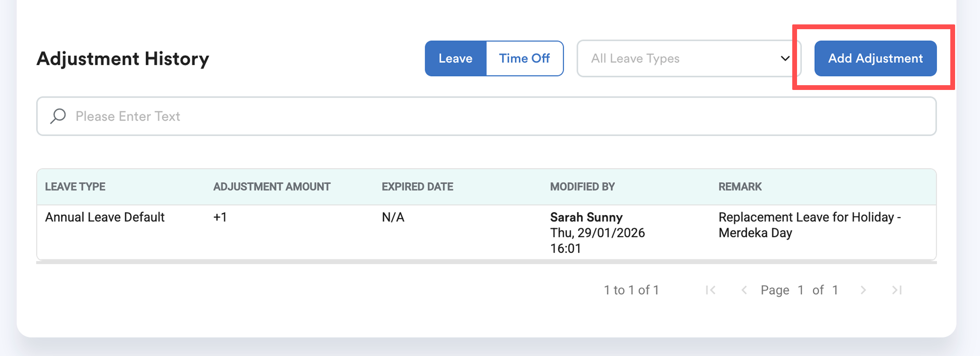980x356 pixels.
Task: Click the search magnifier icon
Action: point(58,116)
